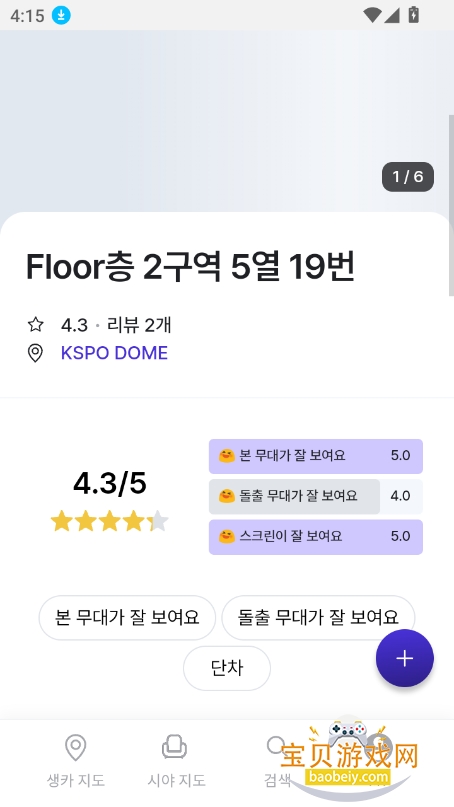
Task: Tap the battery icon in status bar
Action: pos(413,15)
